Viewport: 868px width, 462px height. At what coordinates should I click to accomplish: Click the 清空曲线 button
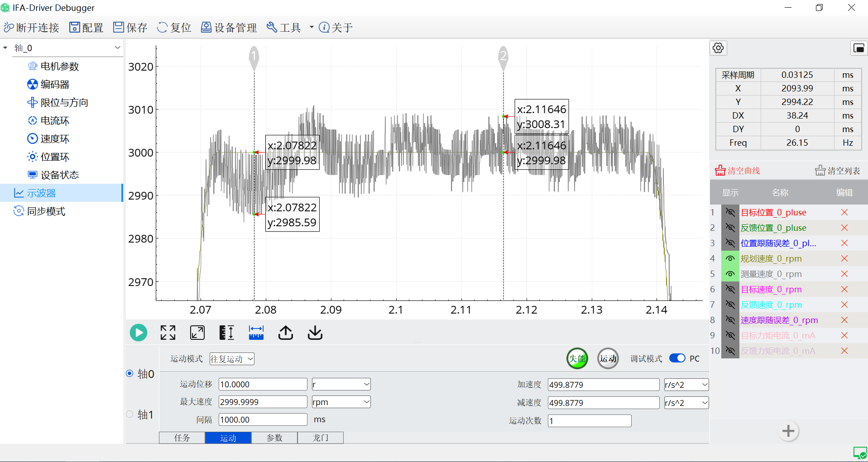[738, 171]
